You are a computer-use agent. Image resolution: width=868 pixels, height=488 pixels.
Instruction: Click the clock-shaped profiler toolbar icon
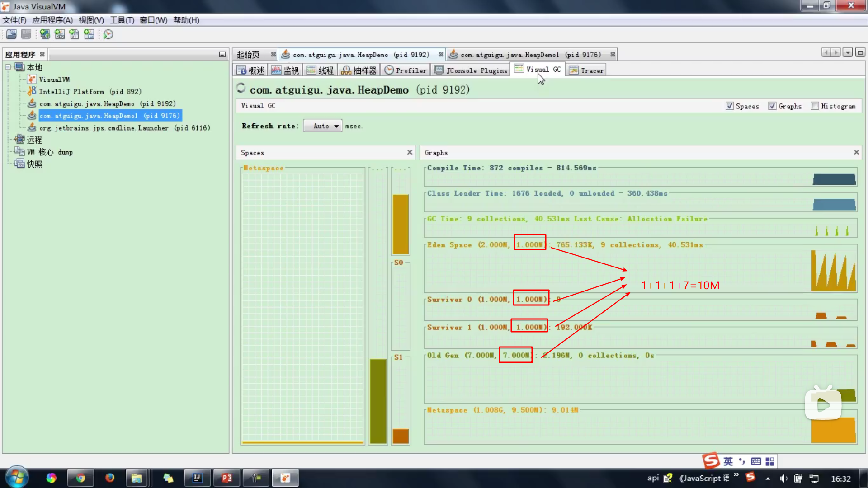point(108,34)
